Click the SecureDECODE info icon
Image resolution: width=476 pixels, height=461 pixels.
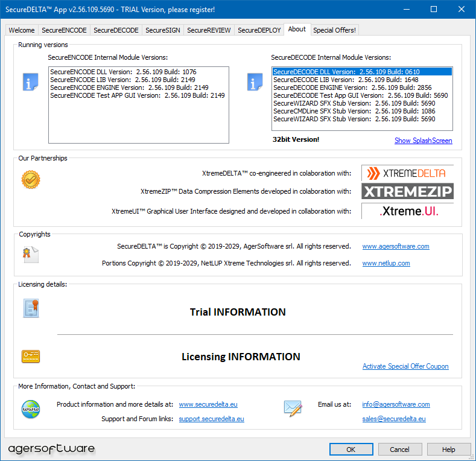tap(255, 81)
